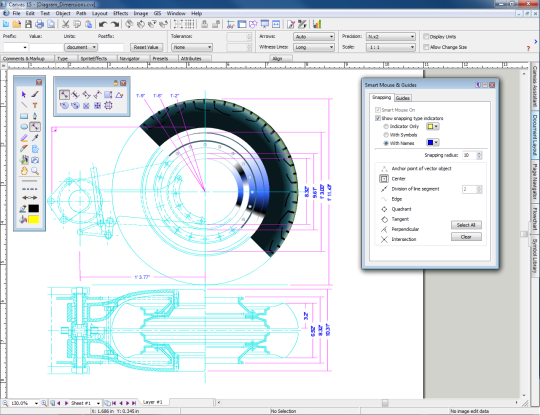
Task: Enable the Allow Change Size checkbox
Action: [x=426, y=47]
